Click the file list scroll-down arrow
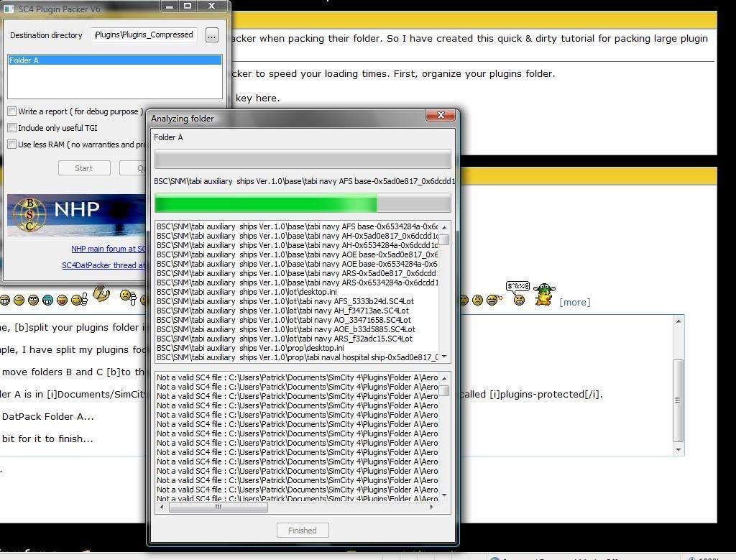Image resolution: width=736 pixels, height=560 pixels. point(444,357)
